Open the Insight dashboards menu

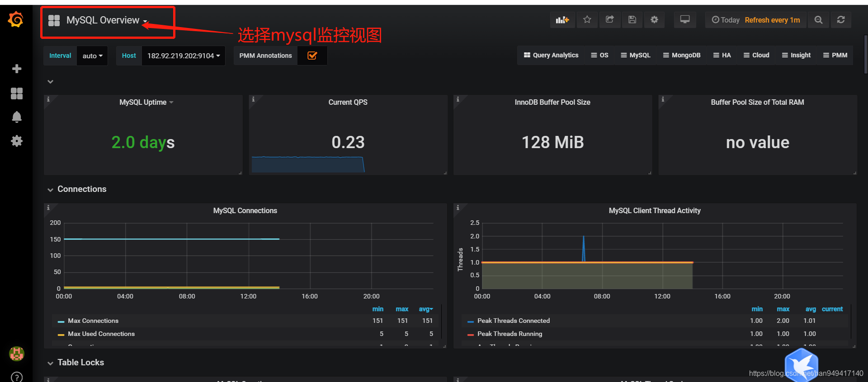796,55
